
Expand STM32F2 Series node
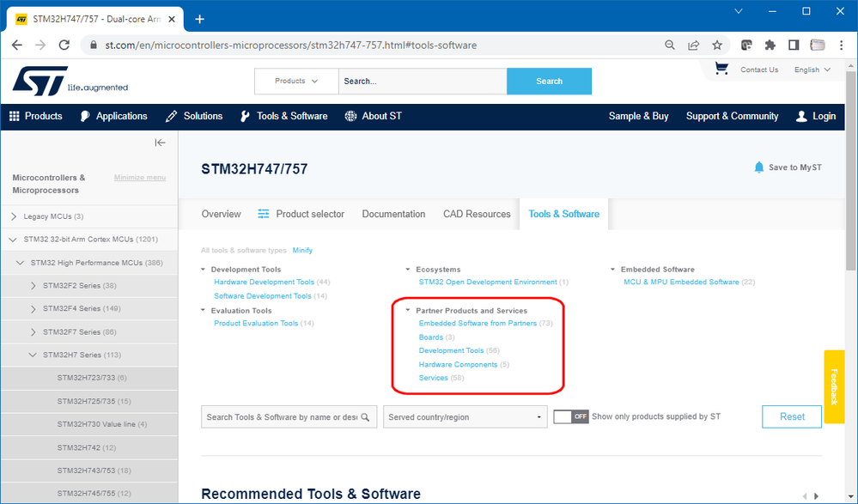tap(33, 286)
